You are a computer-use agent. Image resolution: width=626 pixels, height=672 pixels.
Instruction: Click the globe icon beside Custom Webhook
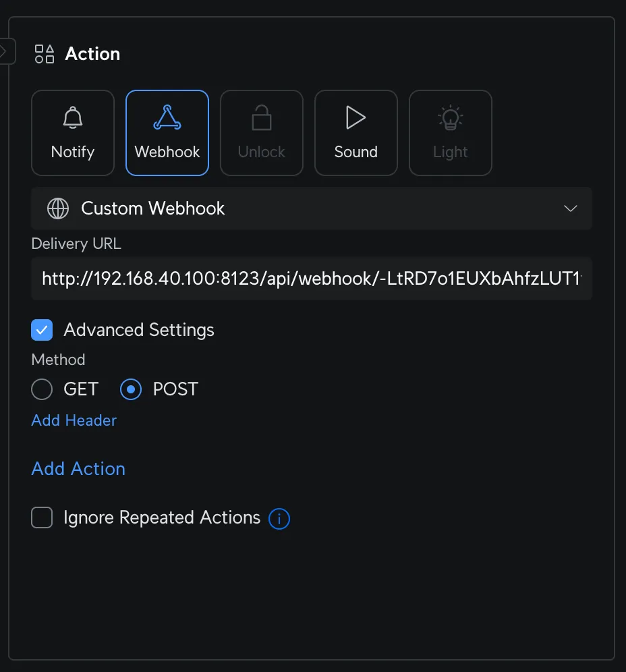click(x=58, y=208)
